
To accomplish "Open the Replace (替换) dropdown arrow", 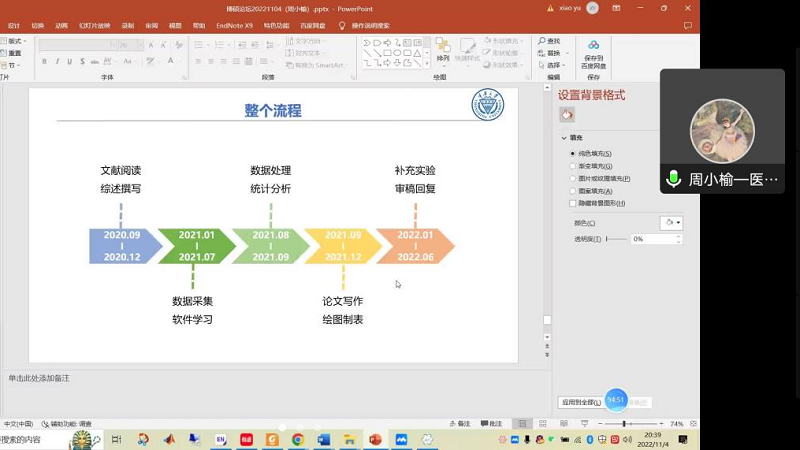I will pos(567,53).
